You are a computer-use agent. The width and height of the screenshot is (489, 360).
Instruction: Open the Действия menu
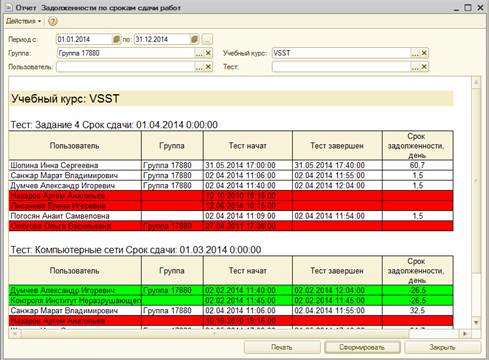[23, 21]
